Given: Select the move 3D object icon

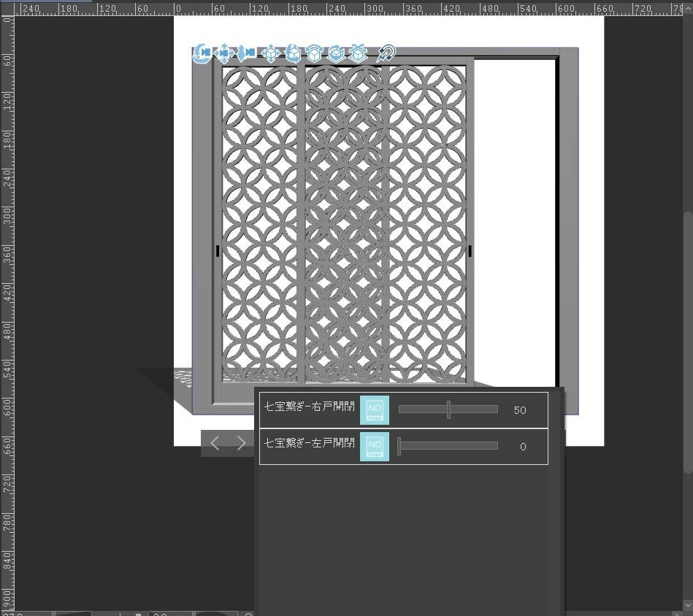Looking at the screenshot, I should tap(270, 53).
